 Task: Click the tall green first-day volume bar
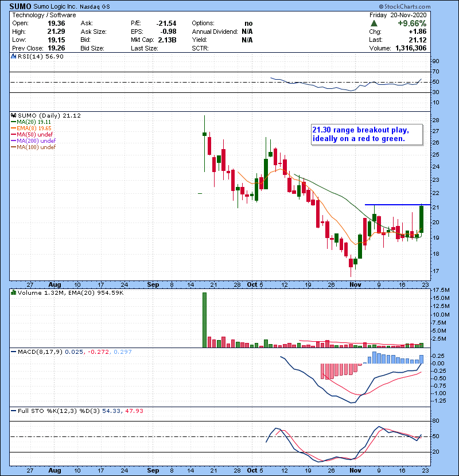[x=204, y=320]
